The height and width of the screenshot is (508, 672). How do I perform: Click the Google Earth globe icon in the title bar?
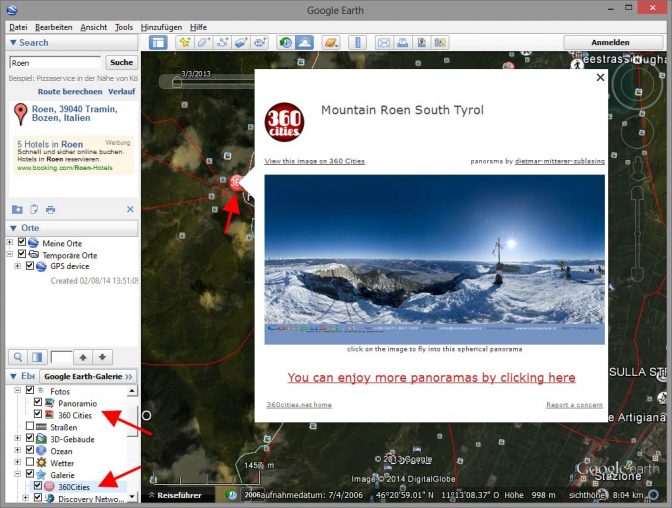pyautogui.click(x=12, y=9)
